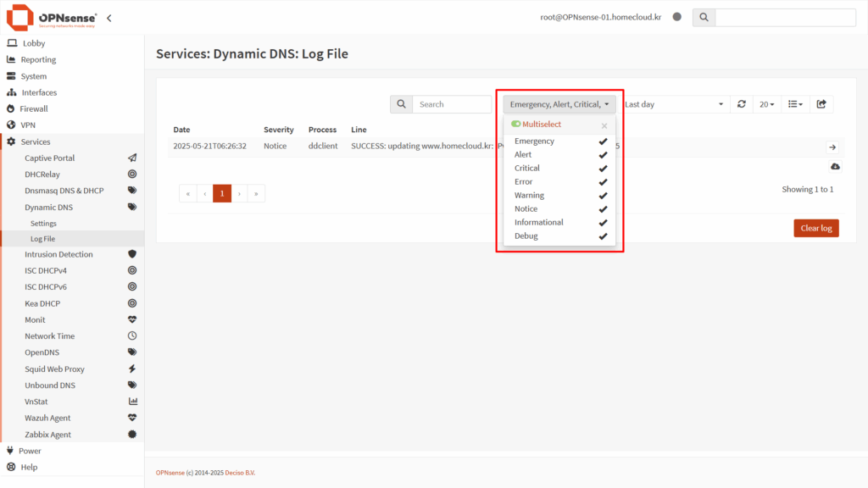Click the arrow icon on log row
Image resolution: width=868 pixels, height=488 pixels.
click(832, 147)
